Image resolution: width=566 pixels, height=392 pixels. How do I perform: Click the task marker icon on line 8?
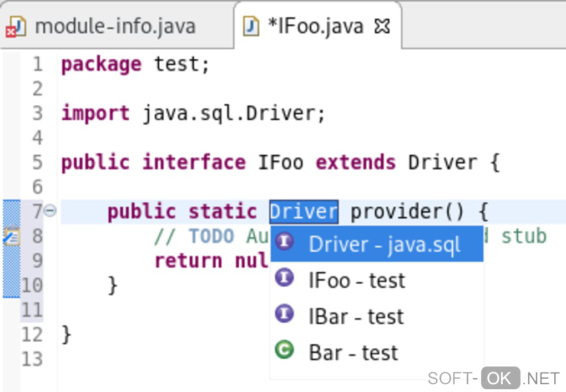coord(11,237)
